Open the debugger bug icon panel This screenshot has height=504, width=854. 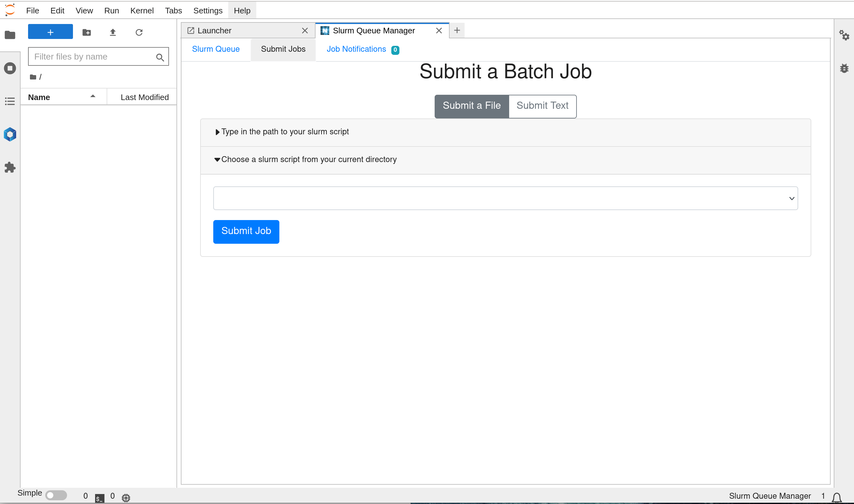pyautogui.click(x=844, y=68)
